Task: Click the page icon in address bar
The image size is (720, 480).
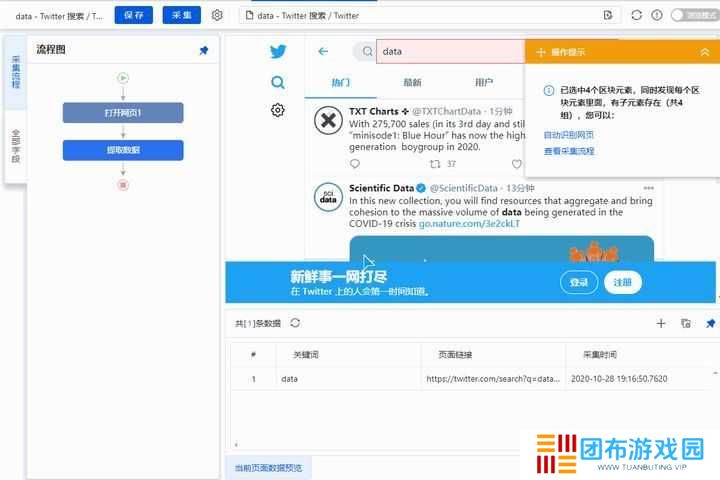Action: click(x=249, y=16)
